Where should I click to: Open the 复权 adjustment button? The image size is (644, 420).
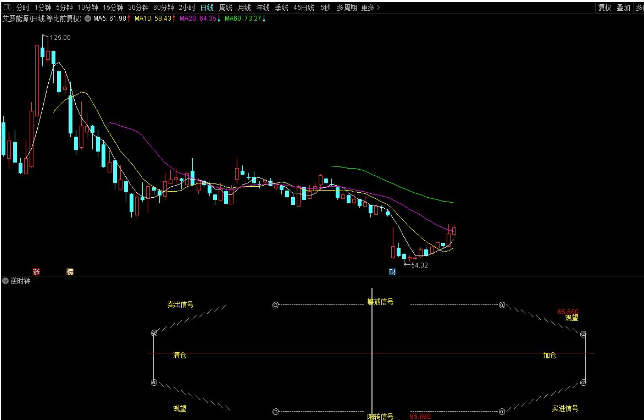point(605,7)
